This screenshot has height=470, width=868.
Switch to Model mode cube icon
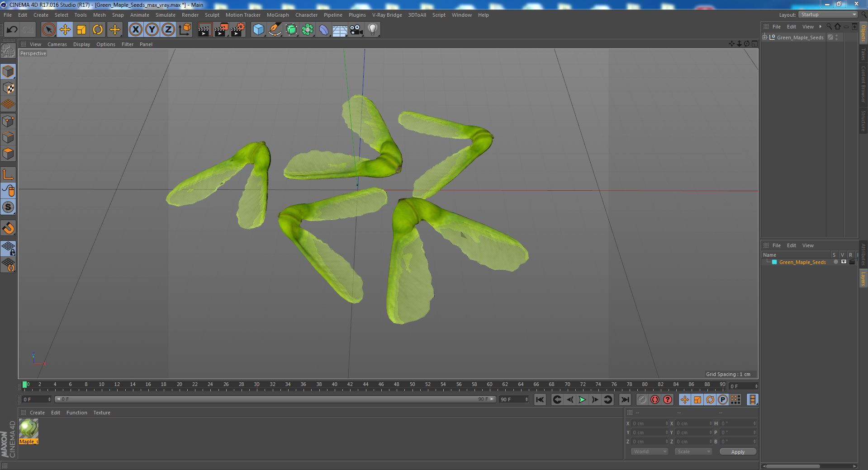8,72
